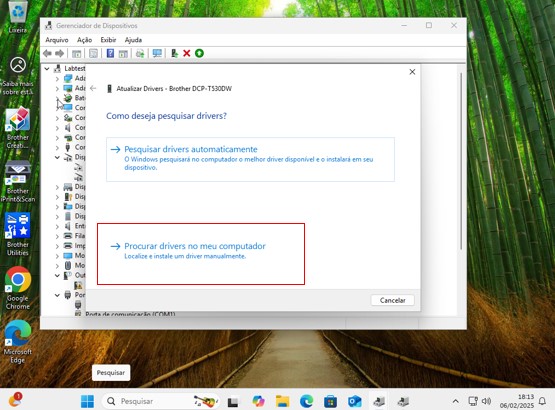The width and height of the screenshot is (555, 410).
Task: Show hidden icons chevron in system tray
Action: point(456,401)
